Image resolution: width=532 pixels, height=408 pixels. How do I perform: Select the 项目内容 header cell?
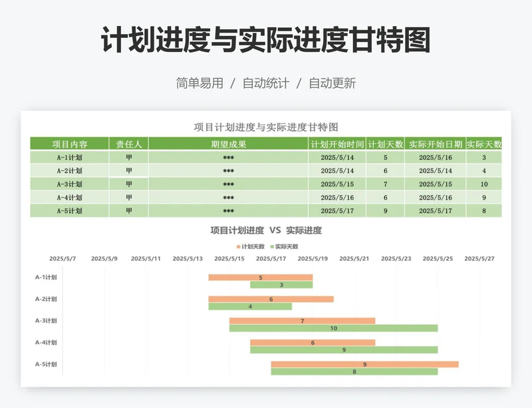coord(70,144)
